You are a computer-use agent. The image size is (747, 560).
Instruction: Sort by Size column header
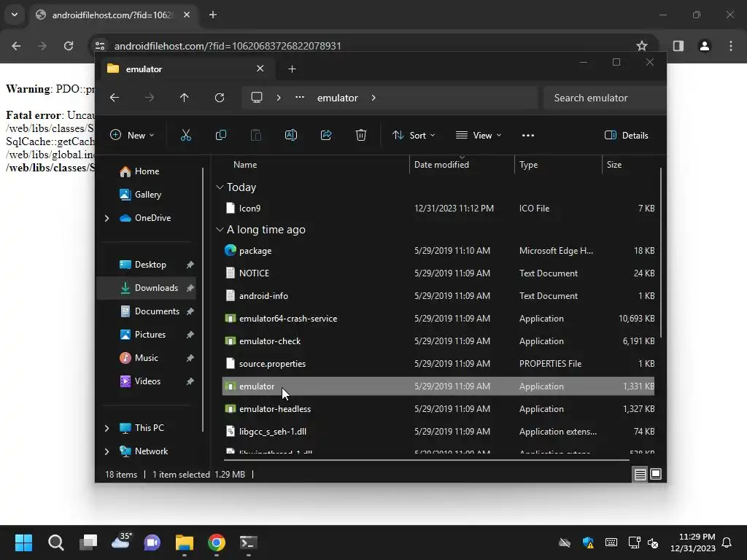(614, 165)
